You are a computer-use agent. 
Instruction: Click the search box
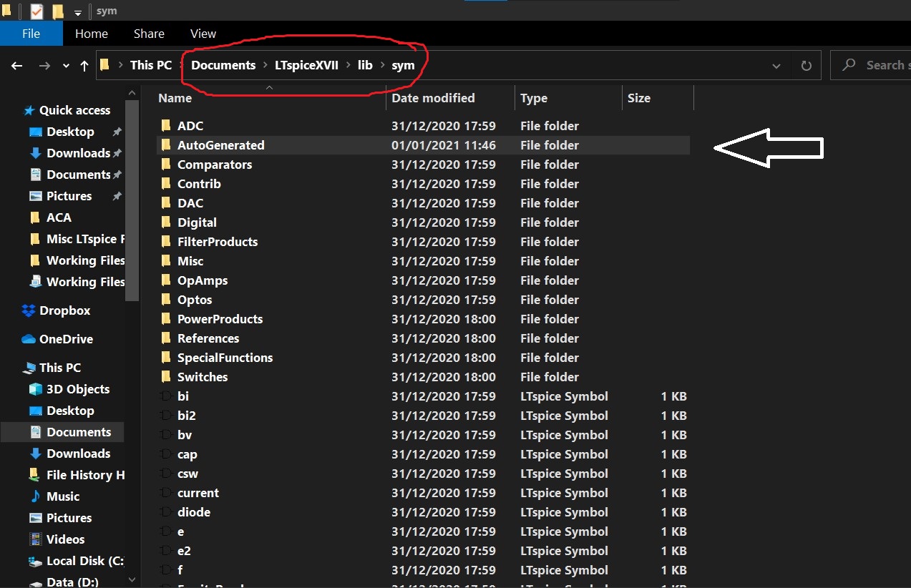(870, 65)
